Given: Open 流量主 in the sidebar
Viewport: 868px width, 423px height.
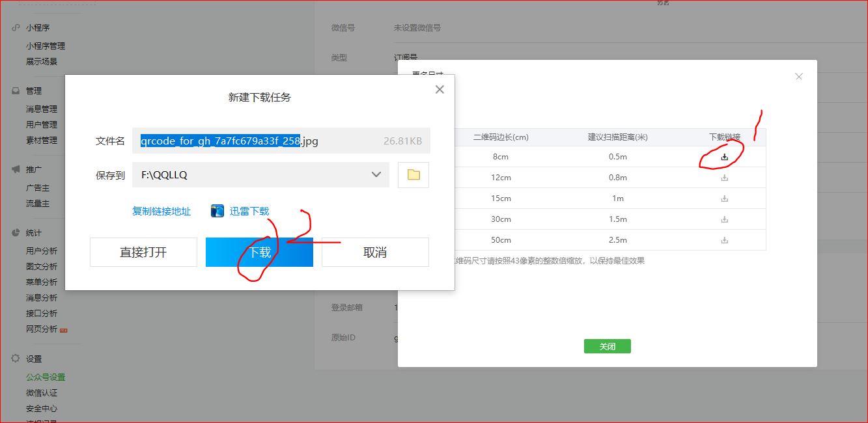Looking at the screenshot, I should [x=38, y=203].
